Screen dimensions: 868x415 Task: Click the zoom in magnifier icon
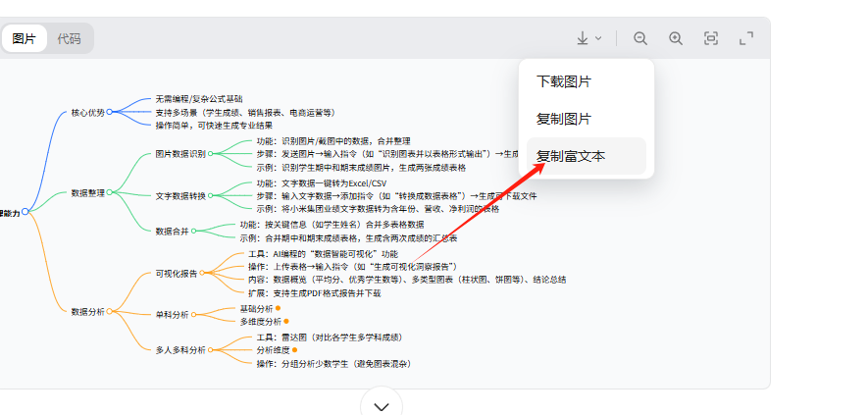[x=676, y=38]
